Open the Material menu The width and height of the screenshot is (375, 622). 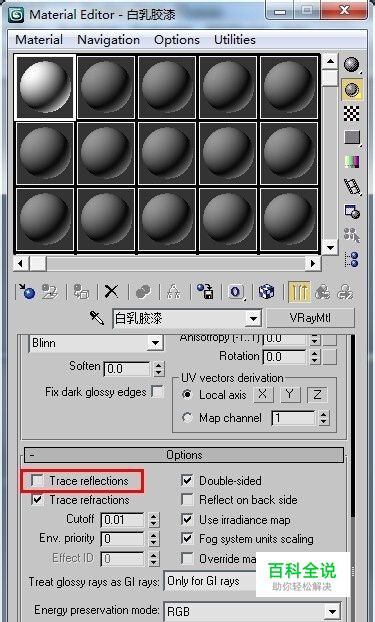pyautogui.click(x=39, y=40)
